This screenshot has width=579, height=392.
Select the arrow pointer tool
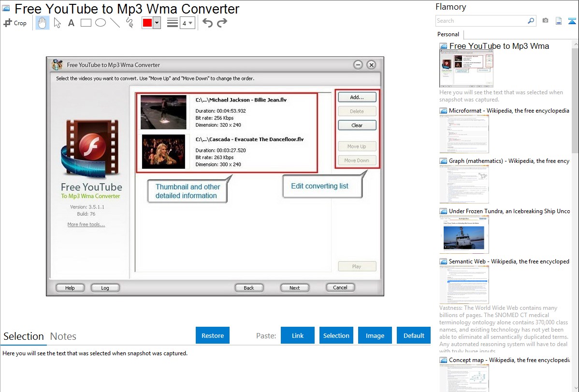pyautogui.click(x=57, y=23)
